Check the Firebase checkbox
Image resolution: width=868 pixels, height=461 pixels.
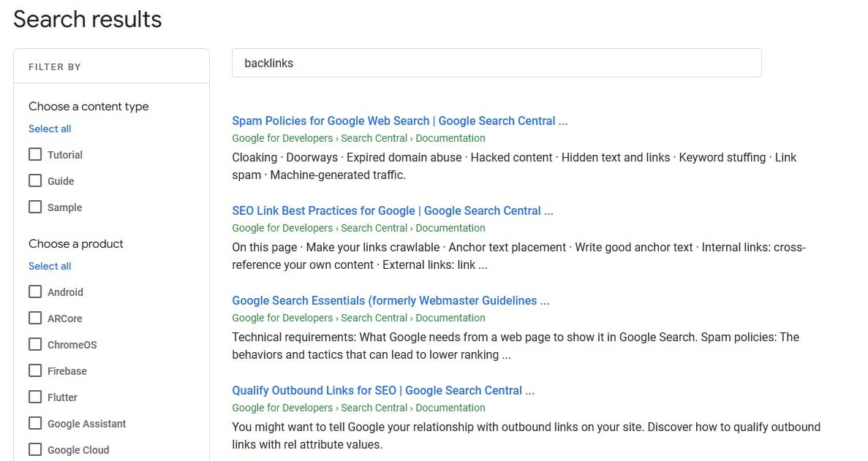(x=34, y=370)
